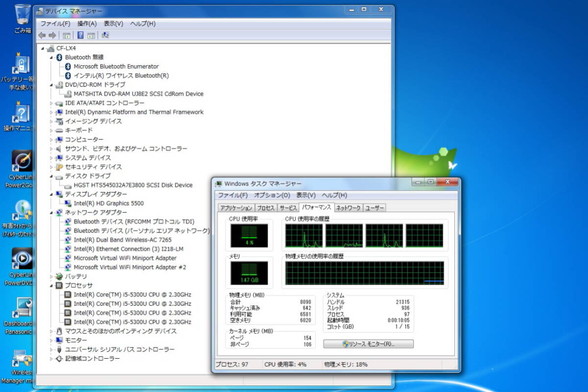Click the キーボード category icon
588x392 pixels.
pos(59,131)
